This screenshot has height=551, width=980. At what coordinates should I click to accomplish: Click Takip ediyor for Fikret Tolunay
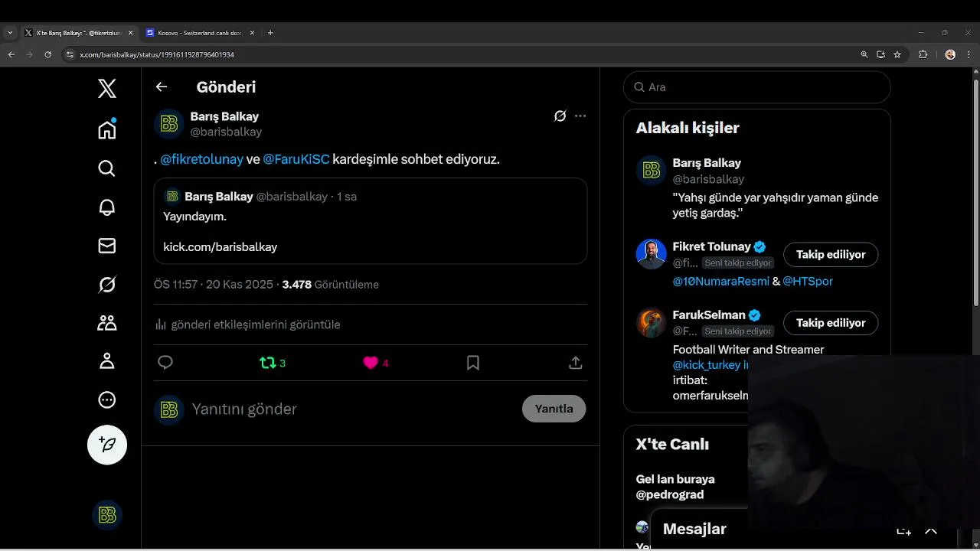click(x=831, y=255)
